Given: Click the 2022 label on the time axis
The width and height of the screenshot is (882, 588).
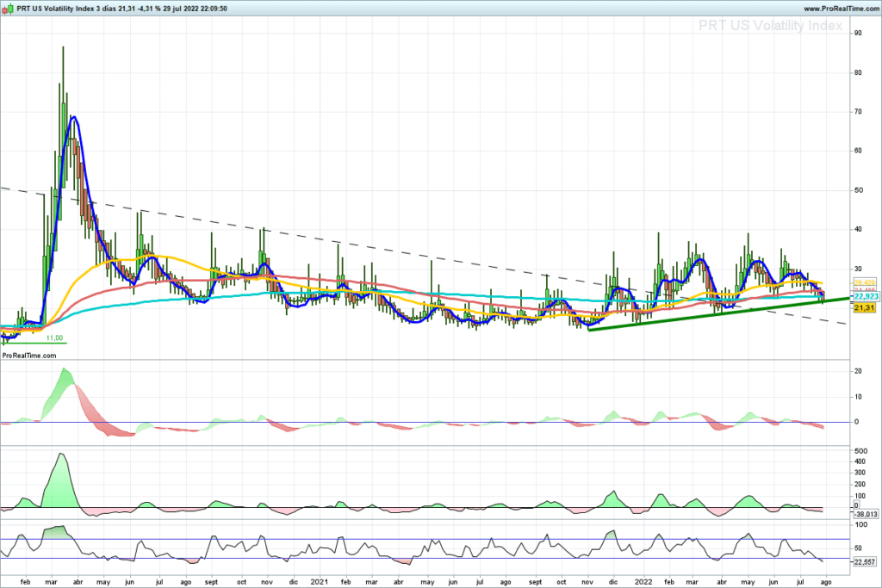Looking at the screenshot, I should coord(643,582).
